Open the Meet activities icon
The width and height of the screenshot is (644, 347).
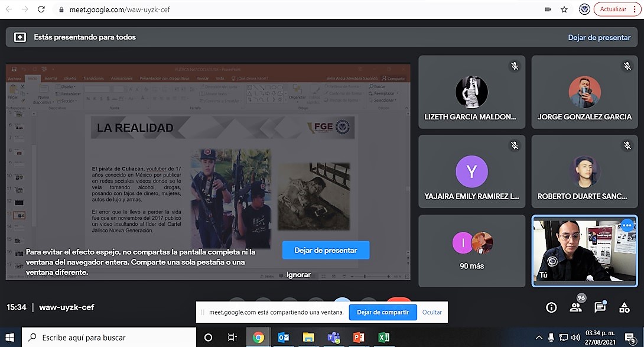tap(624, 307)
